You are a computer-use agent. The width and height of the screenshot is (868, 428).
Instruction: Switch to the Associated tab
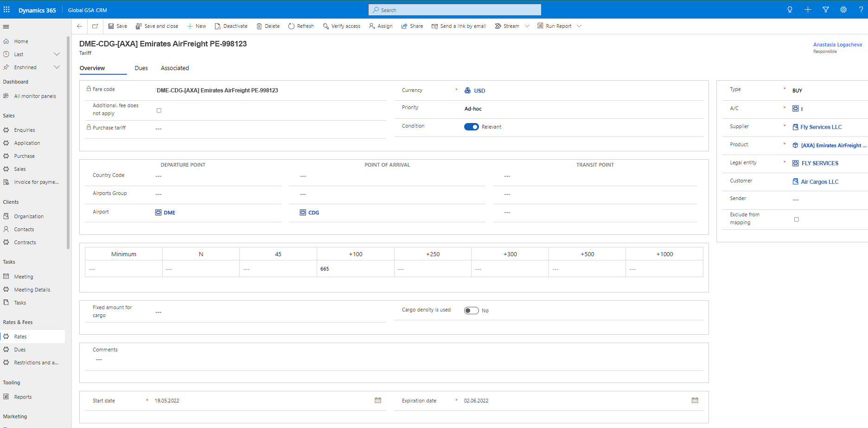click(x=175, y=68)
